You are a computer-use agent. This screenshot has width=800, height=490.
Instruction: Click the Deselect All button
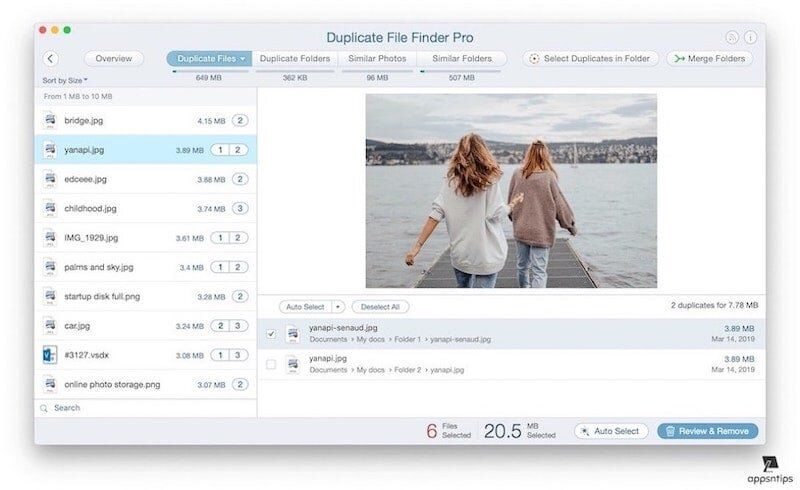380,306
